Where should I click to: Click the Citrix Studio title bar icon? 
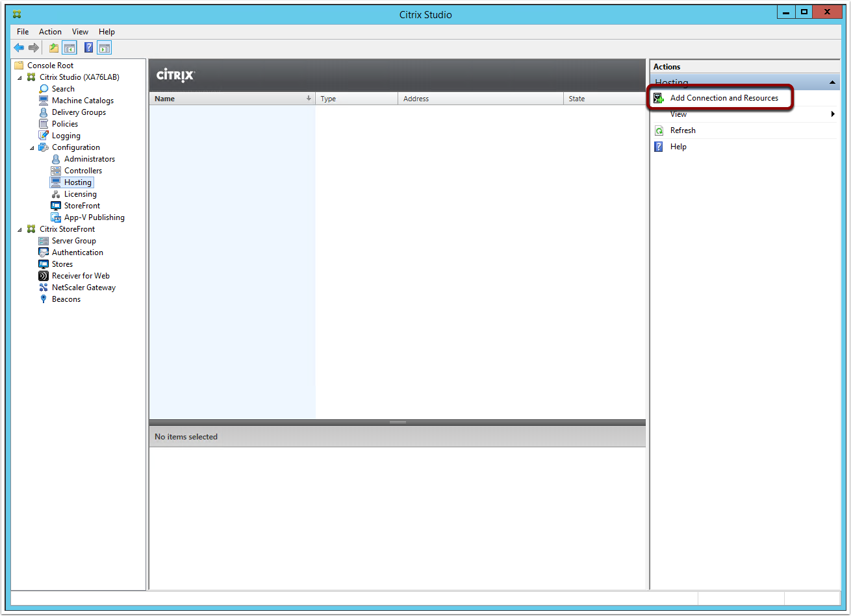(17, 14)
